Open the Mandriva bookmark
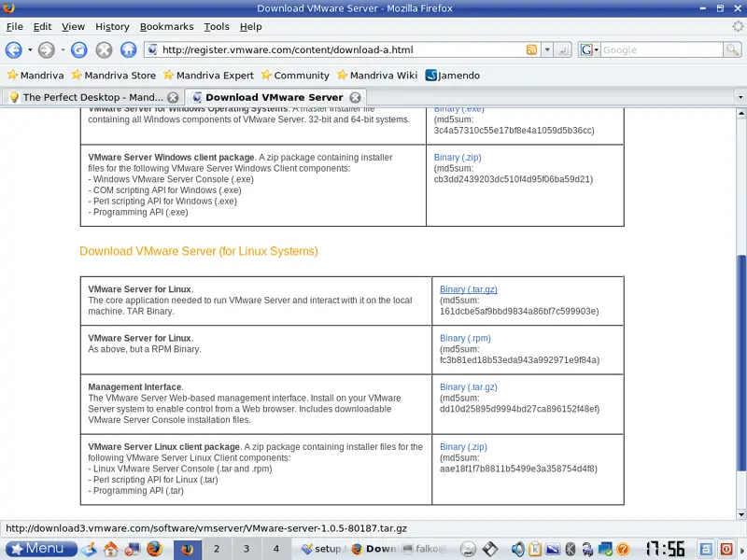Image resolution: width=747 pixels, height=560 pixels. [x=35, y=76]
